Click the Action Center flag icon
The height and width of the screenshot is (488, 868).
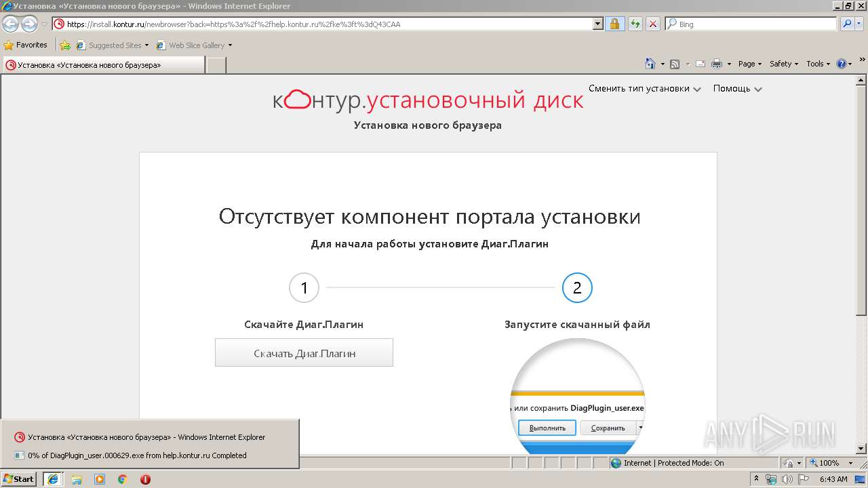tap(804, 479)
